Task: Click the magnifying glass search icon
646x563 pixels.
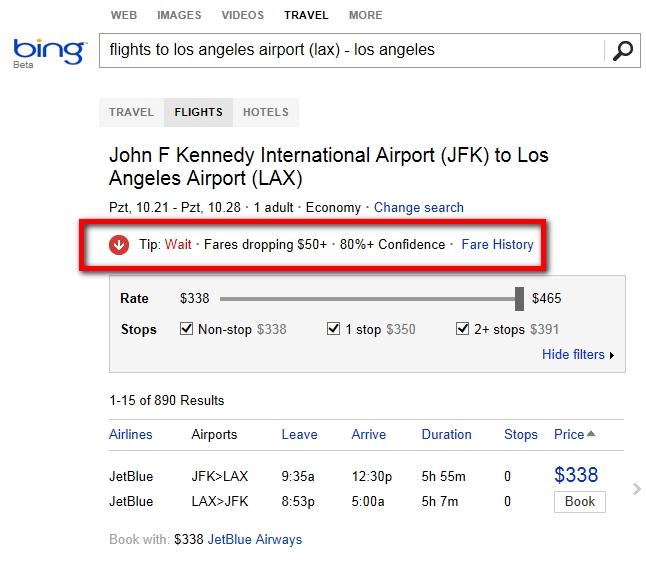Action: pyautogui.click(x=622, y=50)
